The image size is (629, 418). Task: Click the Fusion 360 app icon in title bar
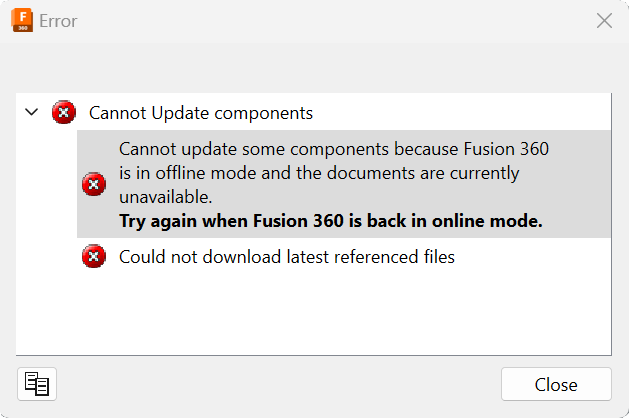22,20
